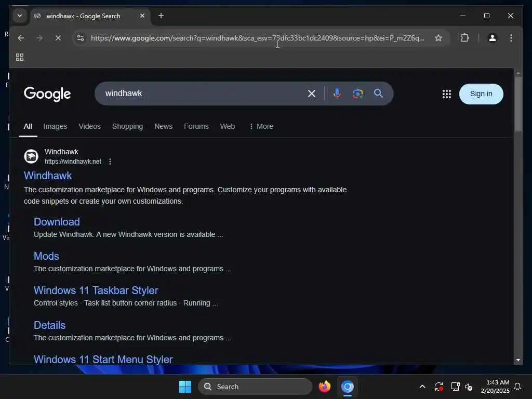Open the notifications bell
This screenshot has height=399, width=532.
coord(517,387)
